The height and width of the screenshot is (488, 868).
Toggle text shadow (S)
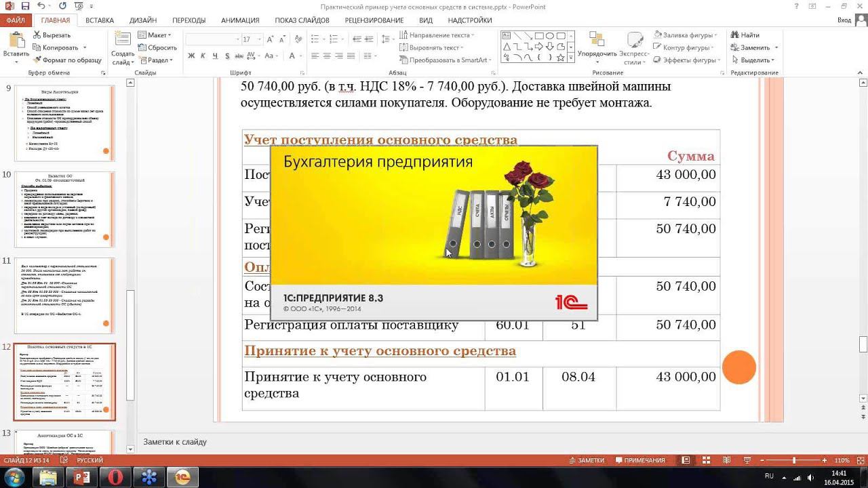click(226, 56)
